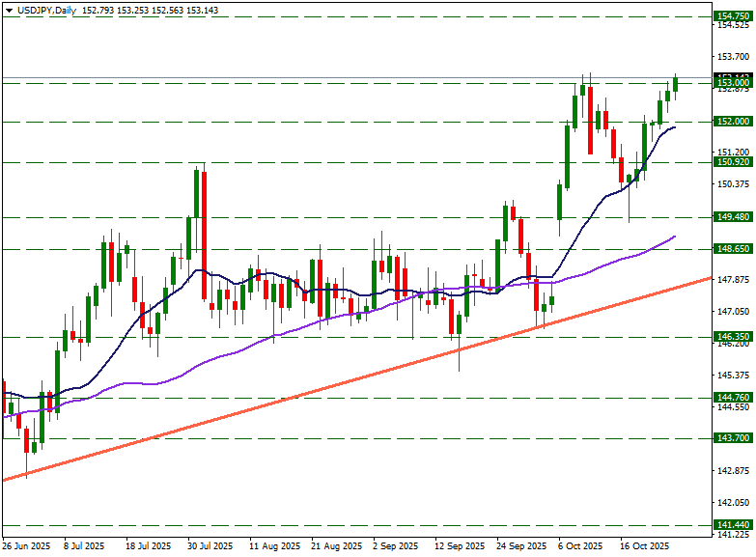Screen dimensions: 756x557
Task: Select the 150.920 price level label
Action: pos(733,162)
